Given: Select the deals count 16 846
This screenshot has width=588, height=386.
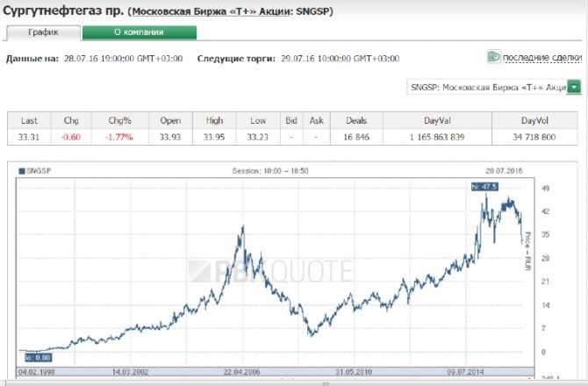Looking at the screenshot, I should click(356, 137).
